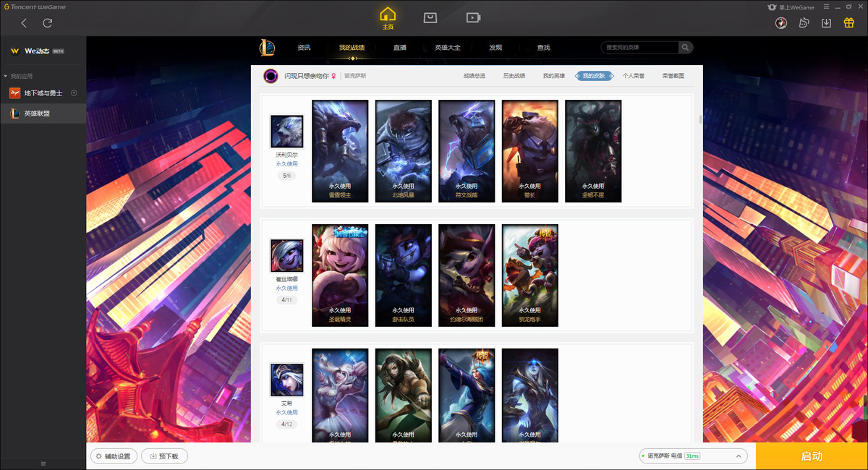Click the summoner profile avatar icon
The image size is (868, 470).
pos(271,75)
